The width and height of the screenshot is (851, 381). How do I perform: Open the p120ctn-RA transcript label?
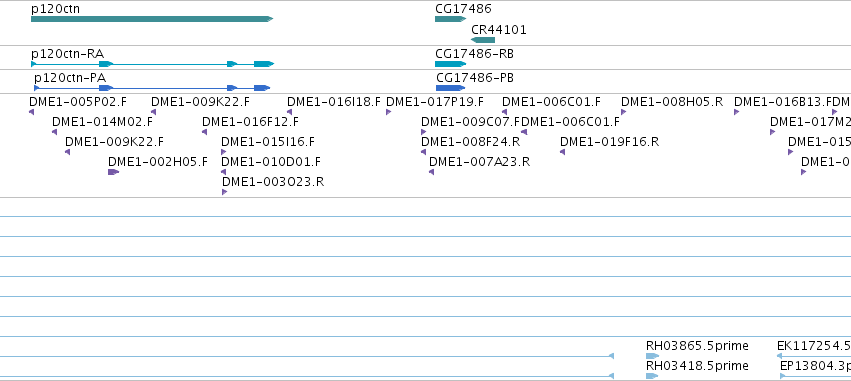67,54
